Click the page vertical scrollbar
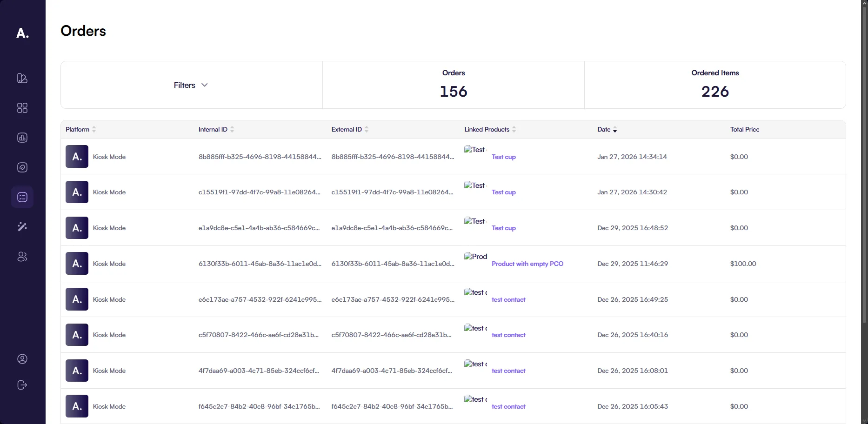This screenshot has width=868, height=424. click(x=864, y=163)
